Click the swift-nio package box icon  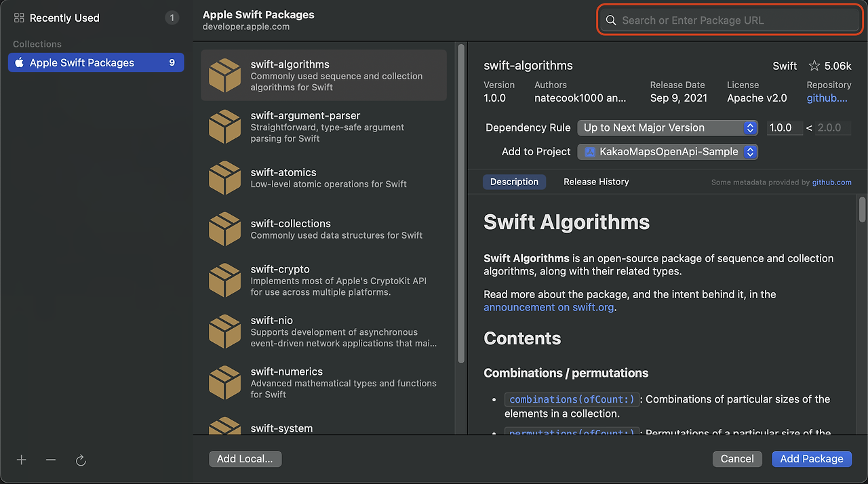pyautogui.click(x=224, y=331)
